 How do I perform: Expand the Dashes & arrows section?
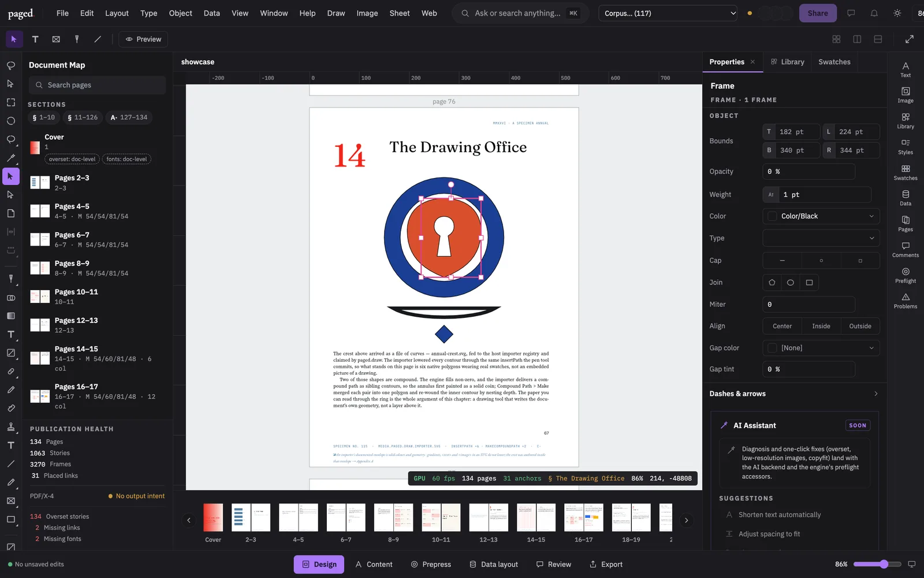point(794,394)
